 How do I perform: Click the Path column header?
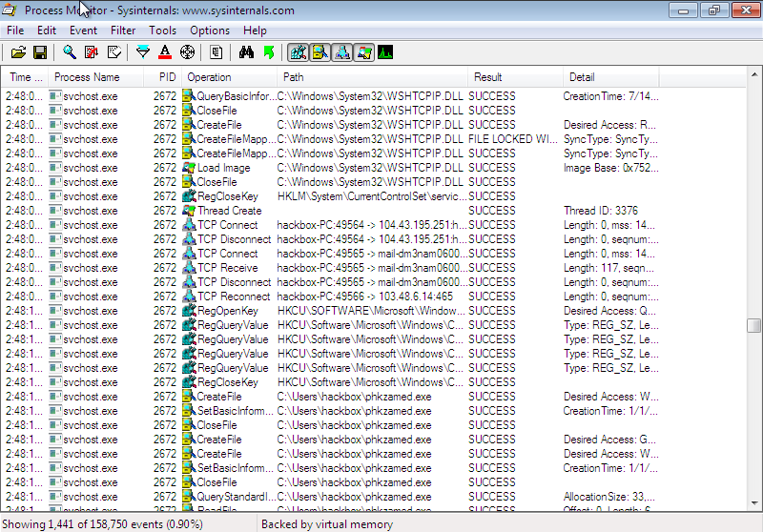(x=373, y=77)
